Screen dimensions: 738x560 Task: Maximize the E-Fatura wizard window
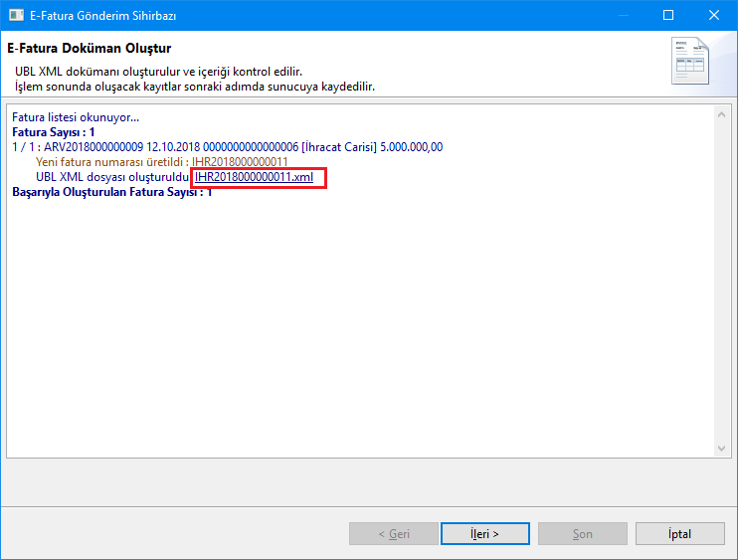point(668,16)
